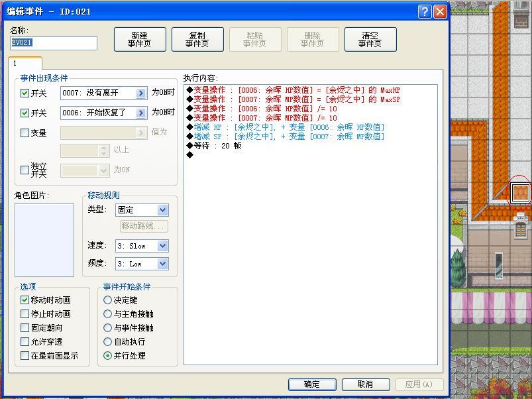This screenshot has width=532, height=399.
Task: Click the empty 角色图片 graphic box
Action: click(x=44, y=240)
